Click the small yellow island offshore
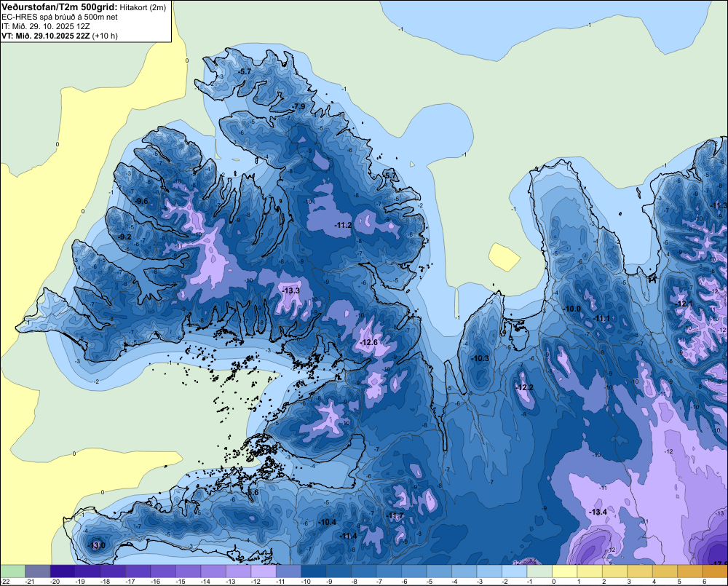The width and height of the screenshot is (728, 586). point(505,256)
